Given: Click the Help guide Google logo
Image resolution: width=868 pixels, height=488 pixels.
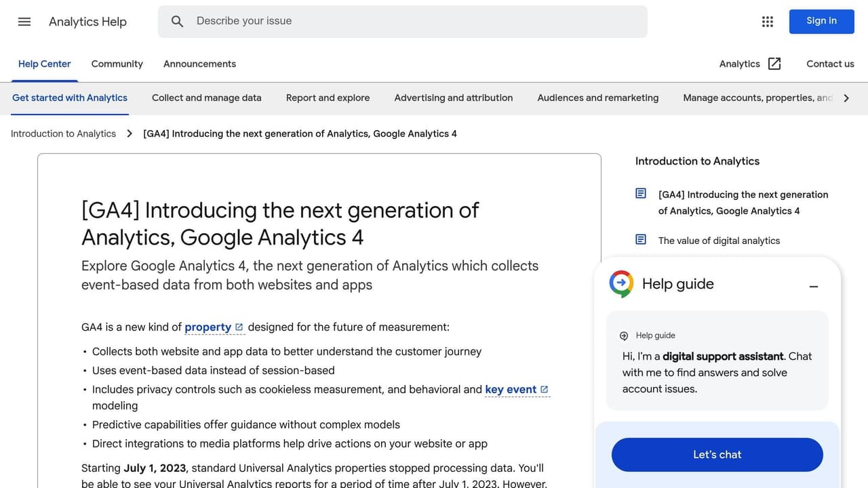Looking at the screenshot, I should pyautogui.click(x=621, y=284).
